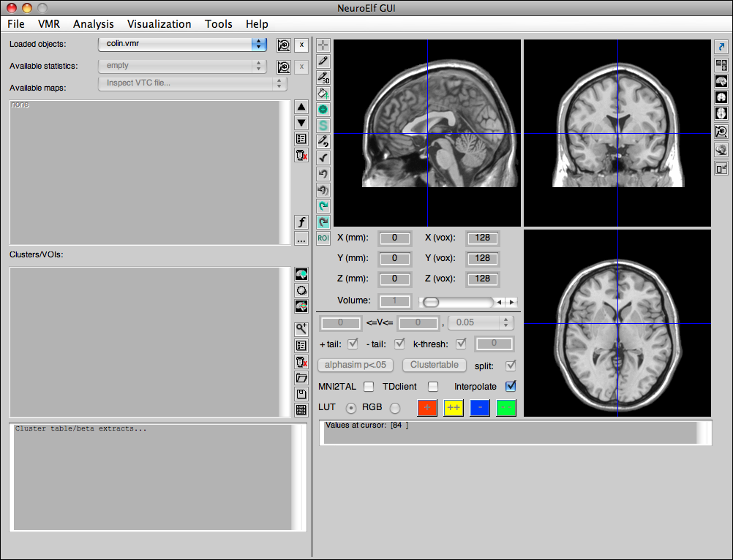Click the folder icon to load clusters
This screenshot has height=560, width=733.
pyautogui.click(x=301, y=378)
